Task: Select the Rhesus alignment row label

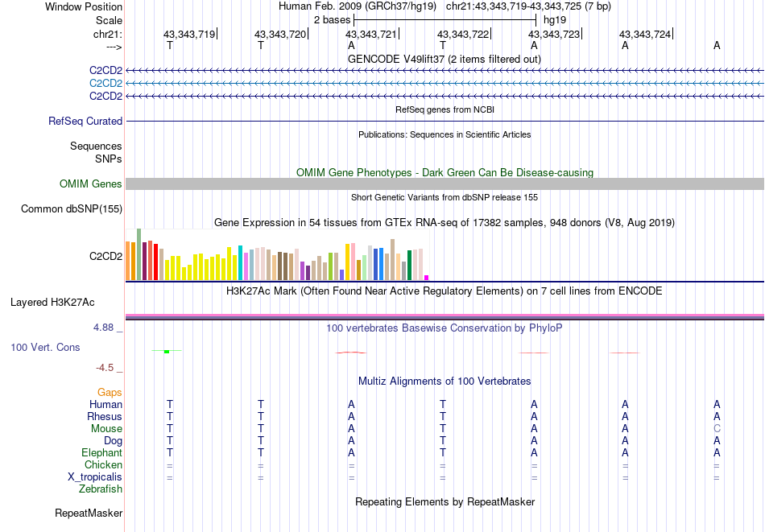Action: point(105,416)
